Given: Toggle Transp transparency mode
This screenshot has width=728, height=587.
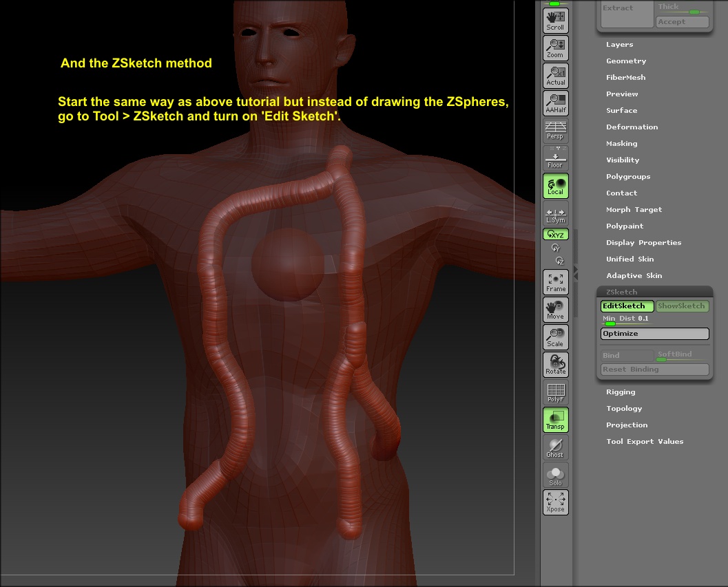Looking at the screenshot, I should click(555, 420).
